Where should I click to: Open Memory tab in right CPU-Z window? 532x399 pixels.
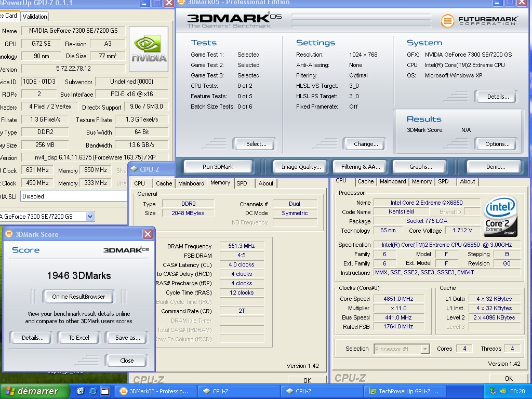click(x=422, y=181)
